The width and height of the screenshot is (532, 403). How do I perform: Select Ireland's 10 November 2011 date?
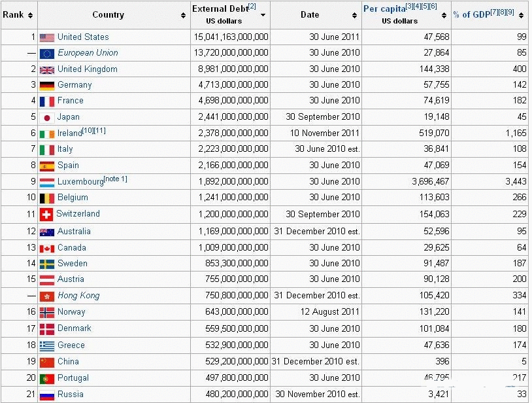click(x=325, y=133)
